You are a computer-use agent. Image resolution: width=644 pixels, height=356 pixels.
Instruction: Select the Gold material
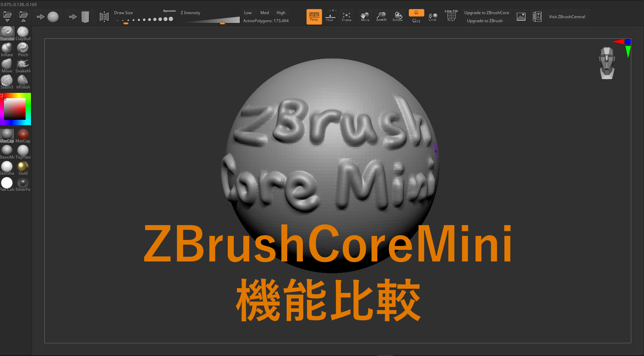click(x=23, y=168)
